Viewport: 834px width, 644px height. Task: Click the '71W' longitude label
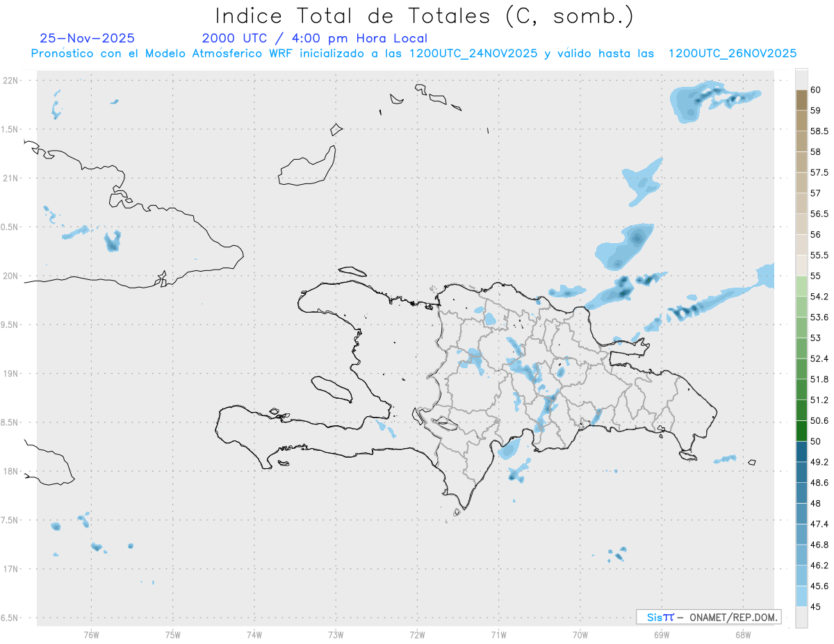[x=498, y=634]
